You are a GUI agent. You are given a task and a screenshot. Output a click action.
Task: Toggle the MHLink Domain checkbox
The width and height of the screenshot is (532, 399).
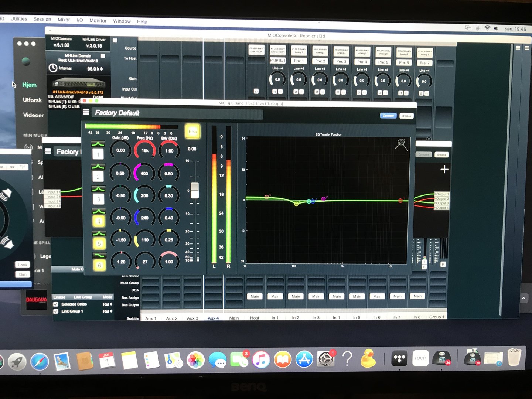(103, 56)
